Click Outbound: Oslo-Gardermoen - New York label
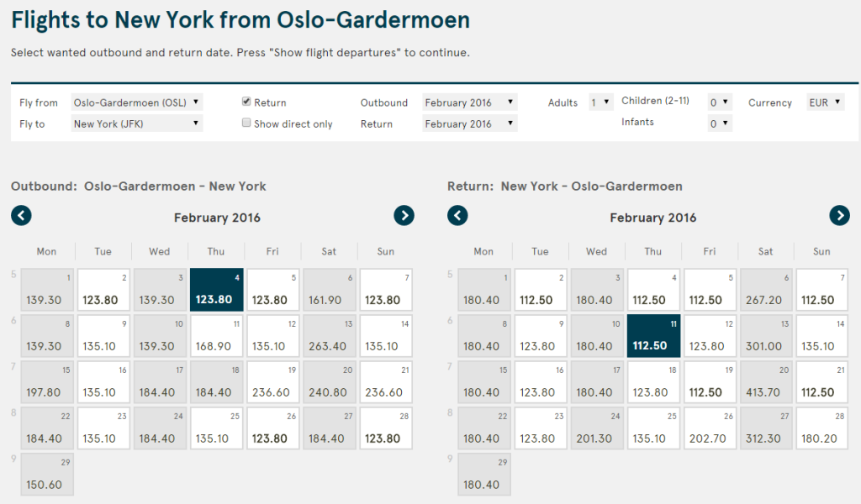Screen dimensions: 861x504 (139, 186)
